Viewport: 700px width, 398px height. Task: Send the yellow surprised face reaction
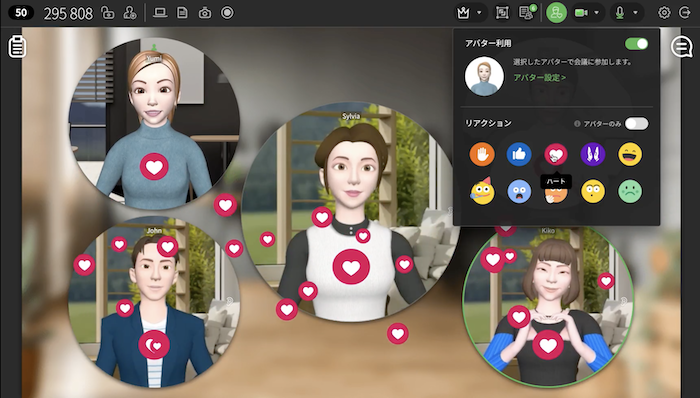[593, 191]
